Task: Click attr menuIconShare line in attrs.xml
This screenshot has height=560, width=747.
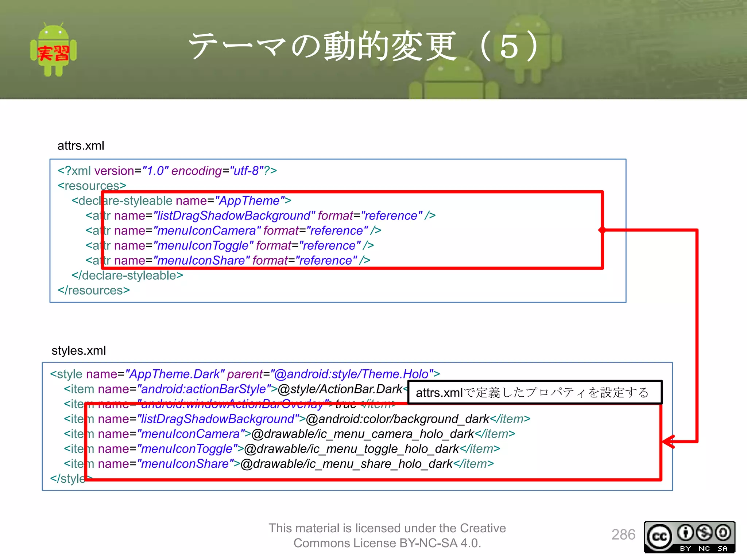Action: tap(228, 260)
